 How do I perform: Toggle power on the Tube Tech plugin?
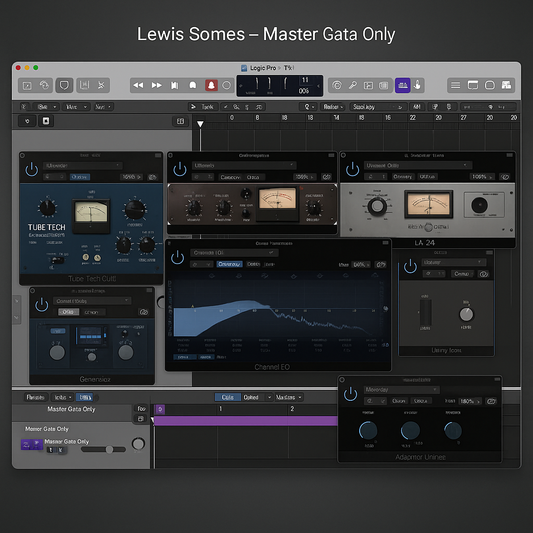(x=32, y=169)
